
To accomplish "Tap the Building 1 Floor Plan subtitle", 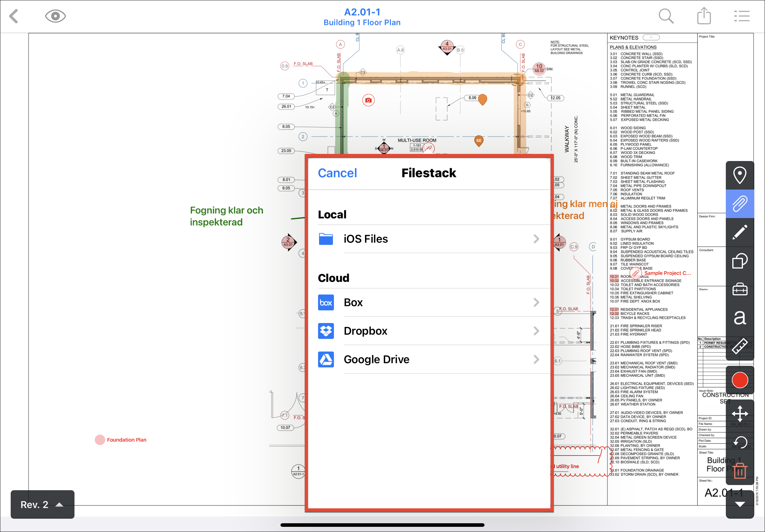I will click(x=362, y=22).
